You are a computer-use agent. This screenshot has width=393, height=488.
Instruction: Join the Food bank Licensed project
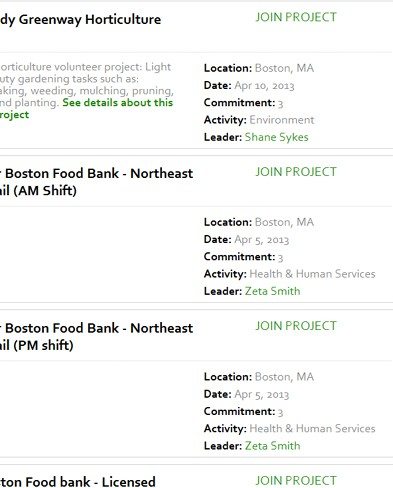click(296, 480)
